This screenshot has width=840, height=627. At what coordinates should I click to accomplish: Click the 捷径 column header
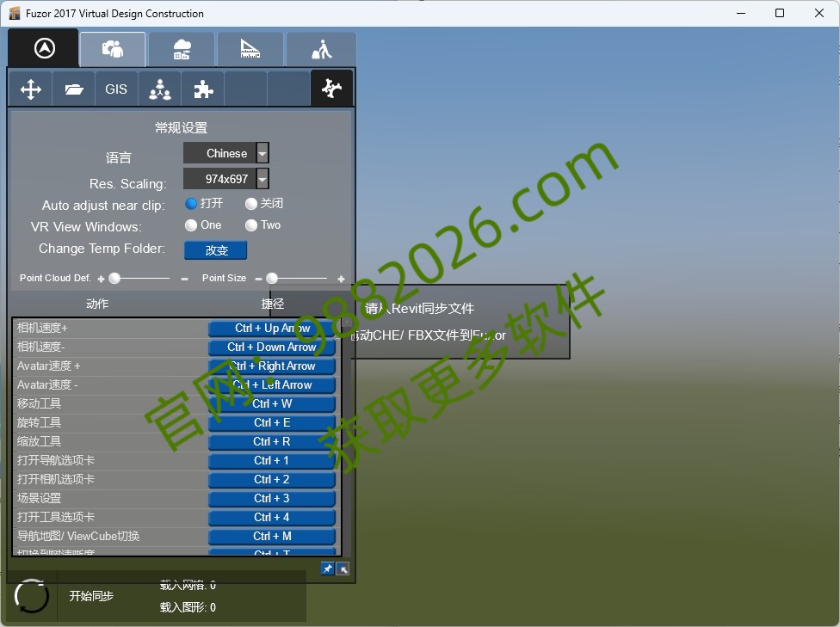tap(272, 304)
